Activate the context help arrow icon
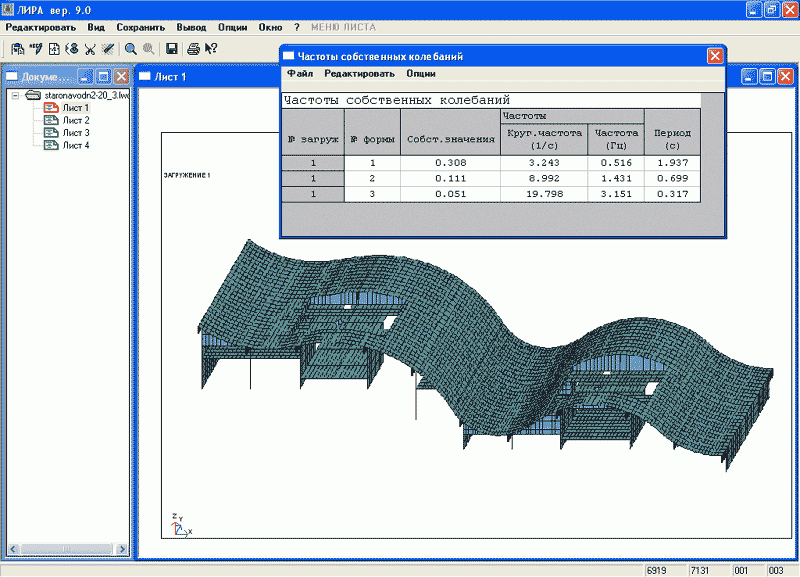Image resolution: width=800 pixels, height=577 pixels. coord(211,48)
